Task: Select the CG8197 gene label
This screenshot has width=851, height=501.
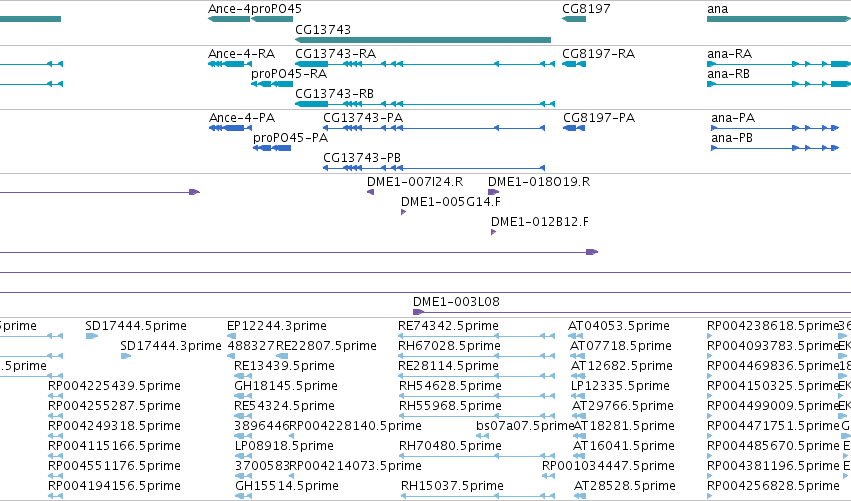Action: point(586,9)
